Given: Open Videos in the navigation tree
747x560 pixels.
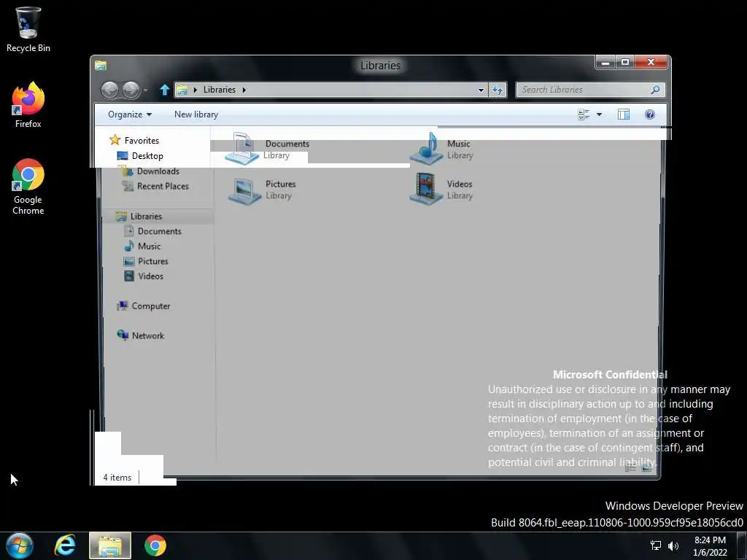Looking at the screenshot, I should click(144, 276).
